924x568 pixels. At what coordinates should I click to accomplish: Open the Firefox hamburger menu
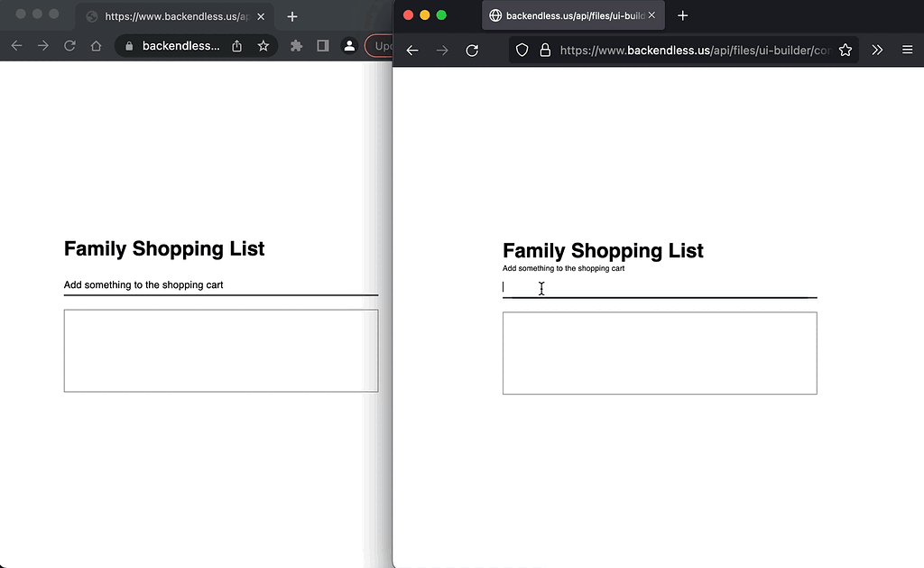point(908,50)
